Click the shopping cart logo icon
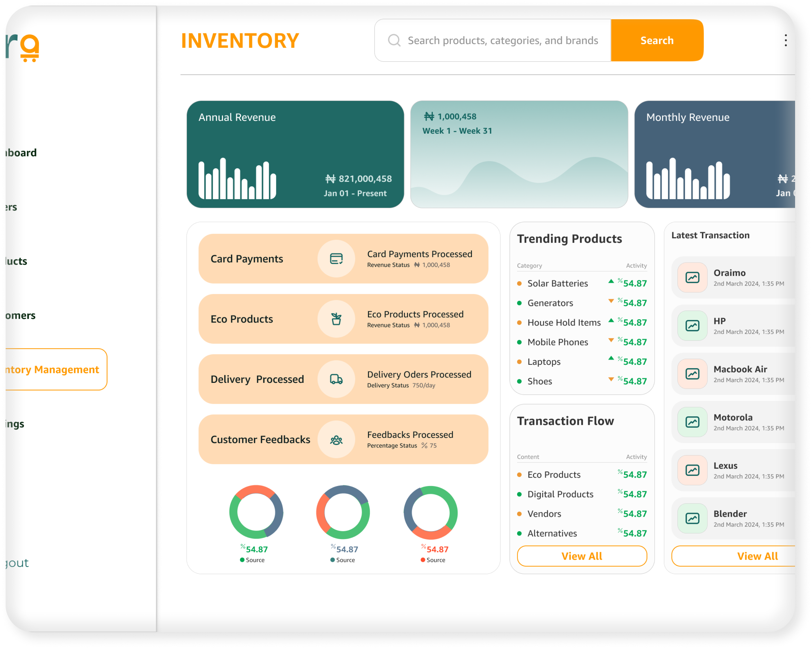 tap(30, 48)
